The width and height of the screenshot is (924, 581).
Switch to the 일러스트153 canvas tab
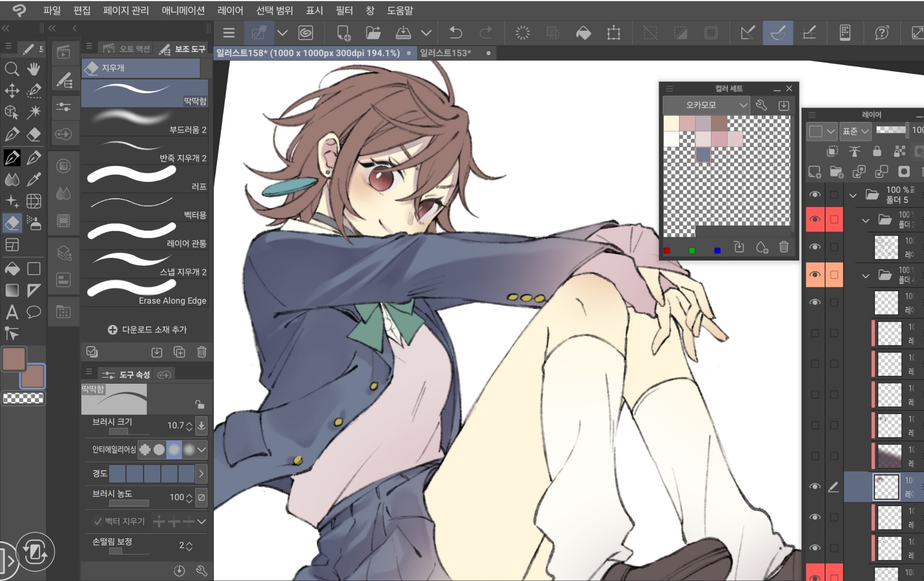coord(445,53)
